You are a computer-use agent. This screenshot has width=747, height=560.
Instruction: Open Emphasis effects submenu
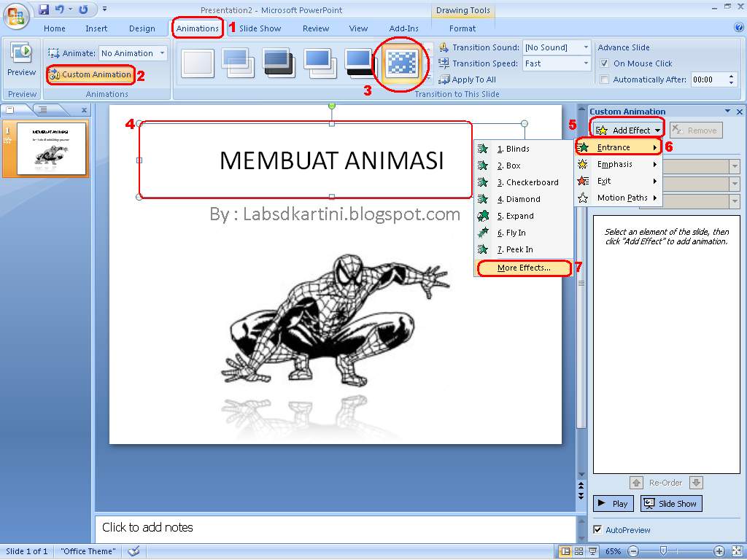[619, 164]
